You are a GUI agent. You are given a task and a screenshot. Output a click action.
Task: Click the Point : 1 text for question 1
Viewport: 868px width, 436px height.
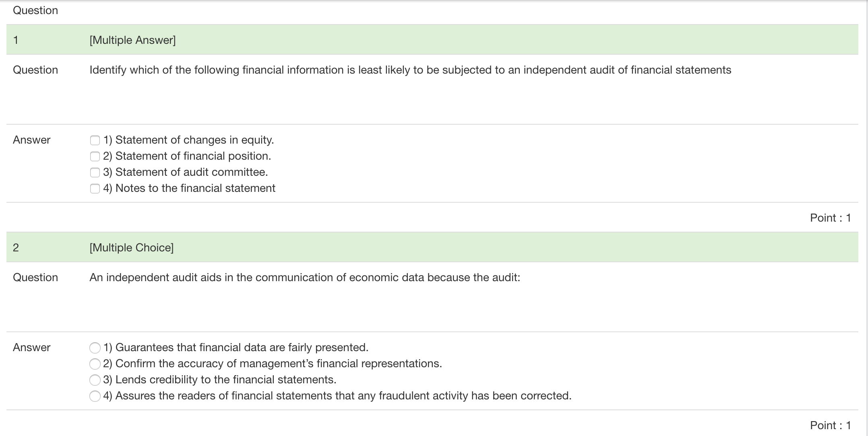click(x=831, y=217)
